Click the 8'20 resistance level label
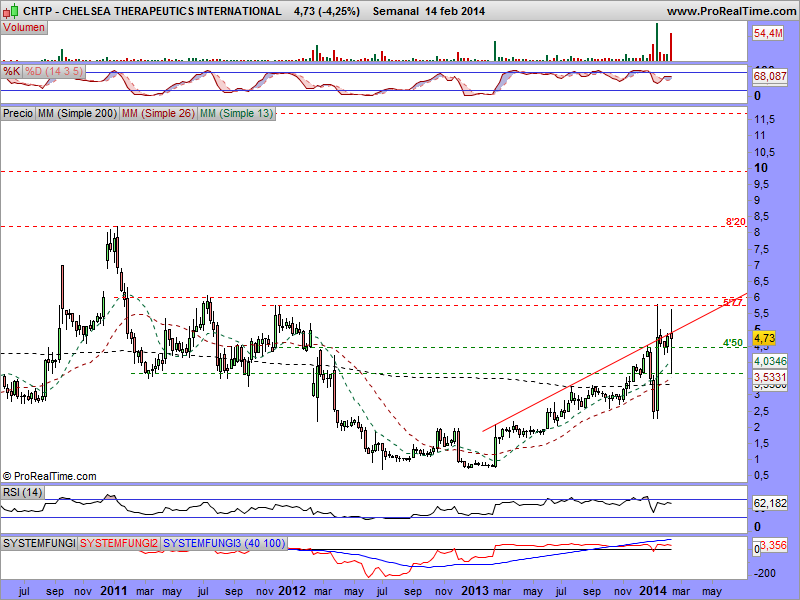Viewport: 800px width, 600px height. tap(736, 221)
